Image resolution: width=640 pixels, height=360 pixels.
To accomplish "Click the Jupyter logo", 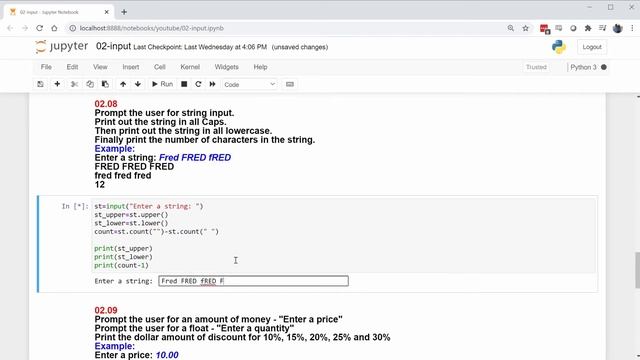I will pos(62,47).
